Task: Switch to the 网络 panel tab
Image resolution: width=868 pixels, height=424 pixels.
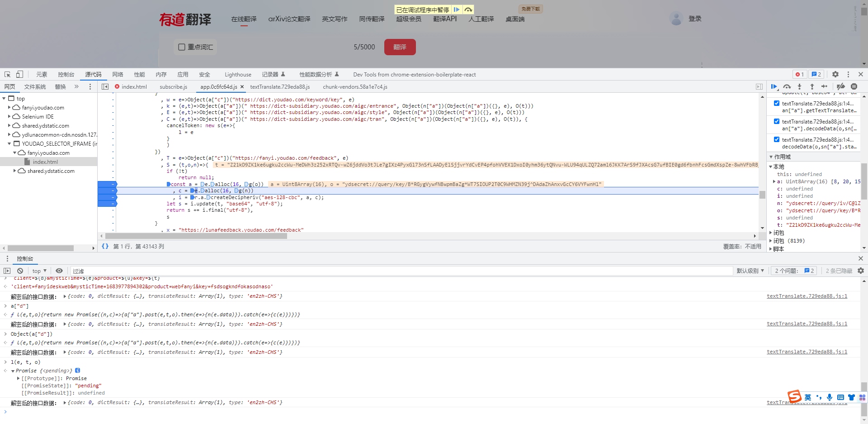Action: pyautogui.click(x=118, y=74)
